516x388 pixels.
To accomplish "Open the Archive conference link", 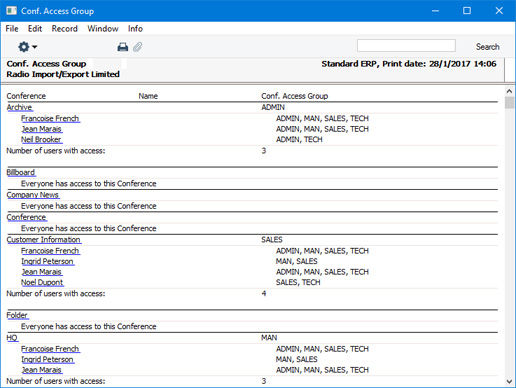I will pyautogui.click(x=19, y=107).
